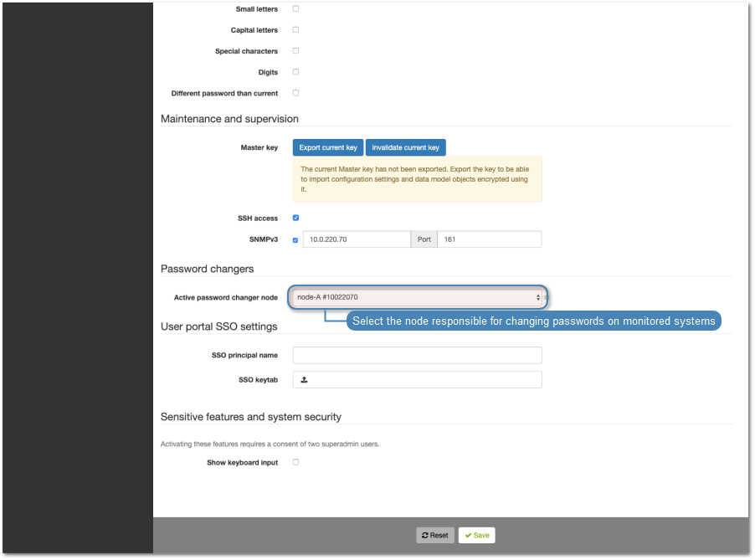Save the current settings
This screenshot has height=560, width=755.
coord(475,535)
